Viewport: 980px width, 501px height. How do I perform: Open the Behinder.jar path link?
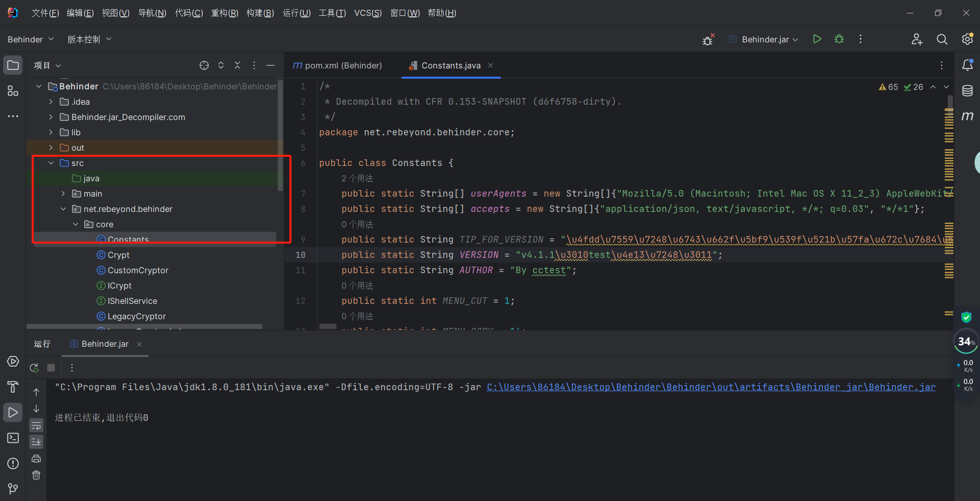711,387
